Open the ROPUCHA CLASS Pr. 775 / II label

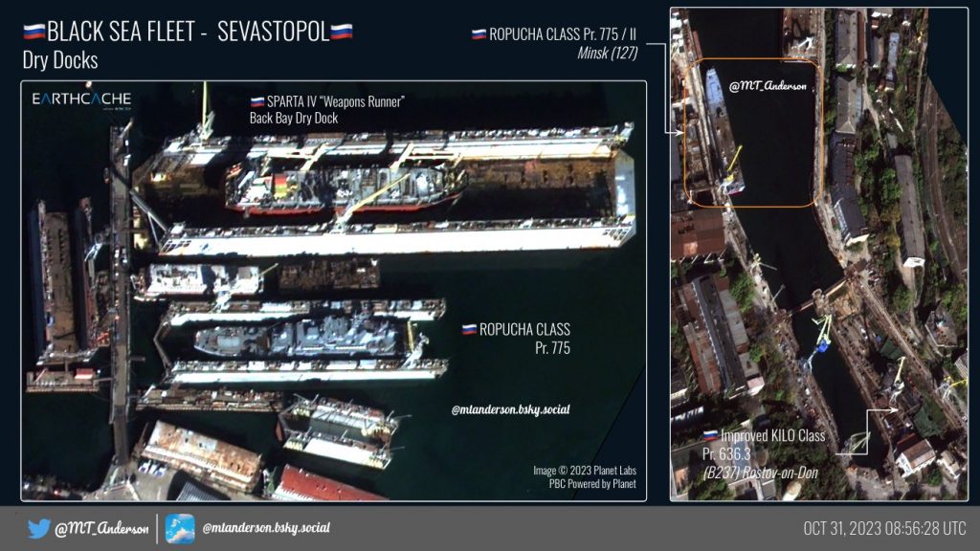point(560,34)
